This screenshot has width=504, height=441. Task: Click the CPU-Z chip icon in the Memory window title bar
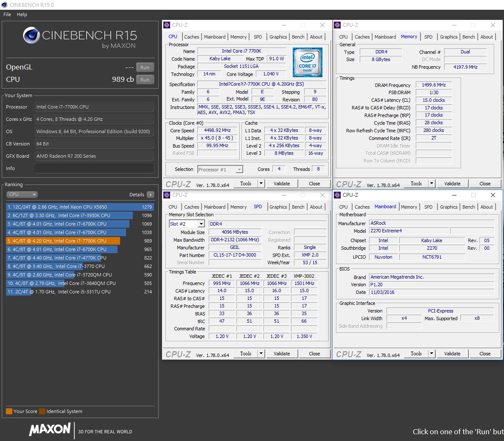337,25
